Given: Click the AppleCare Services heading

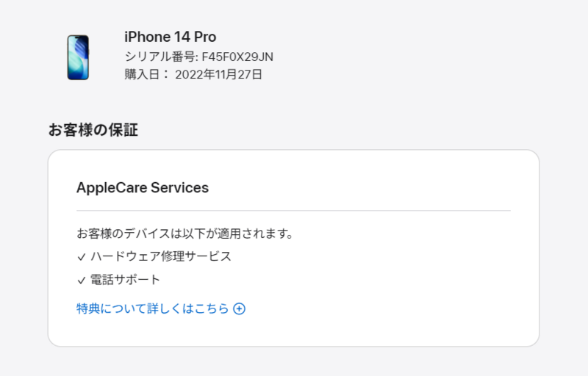Looking at the screenshot, I should click(143, 187).
